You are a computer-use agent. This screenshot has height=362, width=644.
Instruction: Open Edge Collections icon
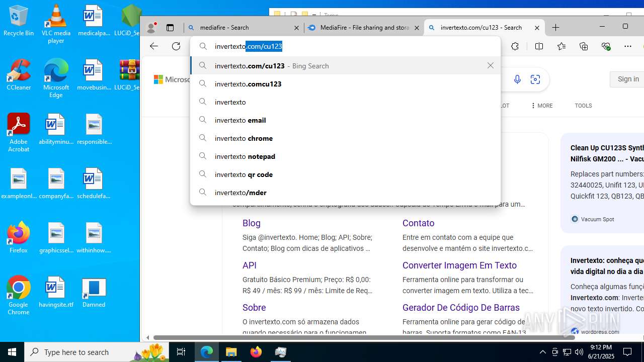584,46
